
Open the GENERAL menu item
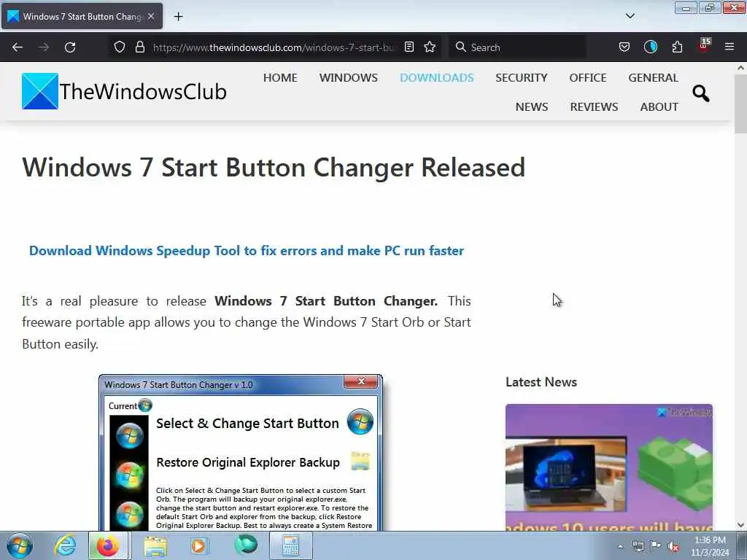click(653, 77)
